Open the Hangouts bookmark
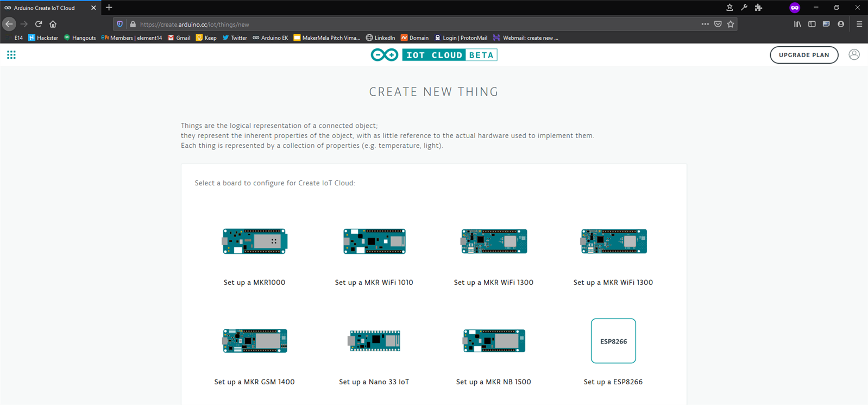 80,38
